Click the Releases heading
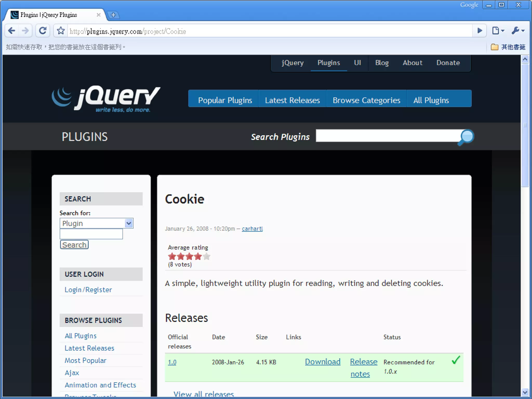 point(187,318)
